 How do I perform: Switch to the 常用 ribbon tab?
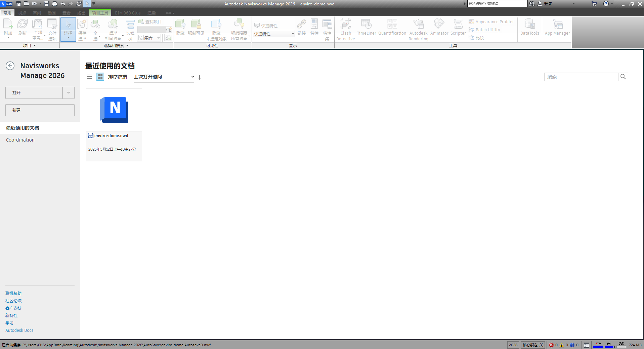[7, 13]
